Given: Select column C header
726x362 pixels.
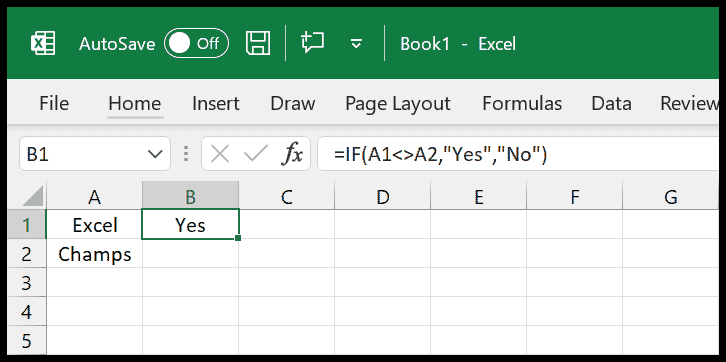Looking at the screenshot, I should point(287,197).
